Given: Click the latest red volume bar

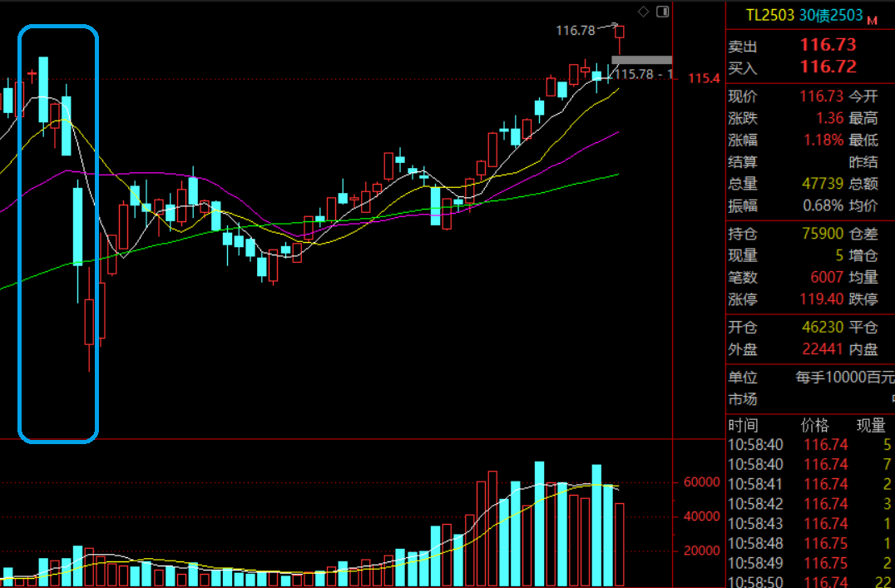Looking at the screenshot, I should coord(620,545).
